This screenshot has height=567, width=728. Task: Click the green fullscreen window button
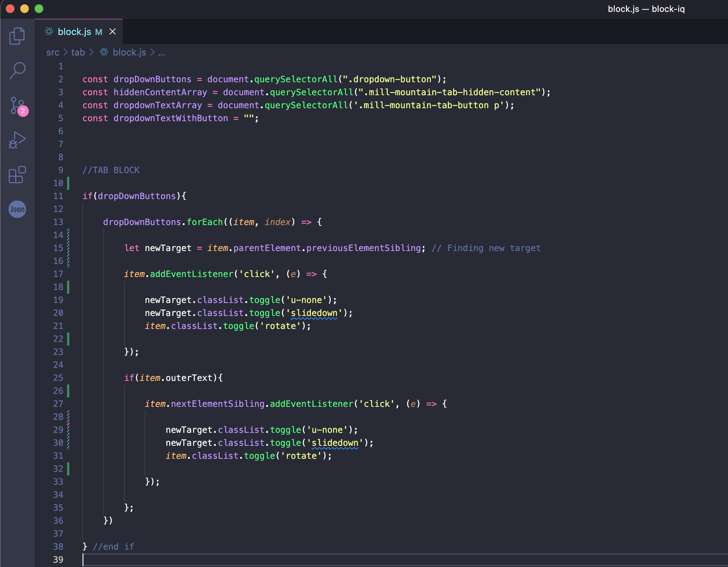point(39,9)
